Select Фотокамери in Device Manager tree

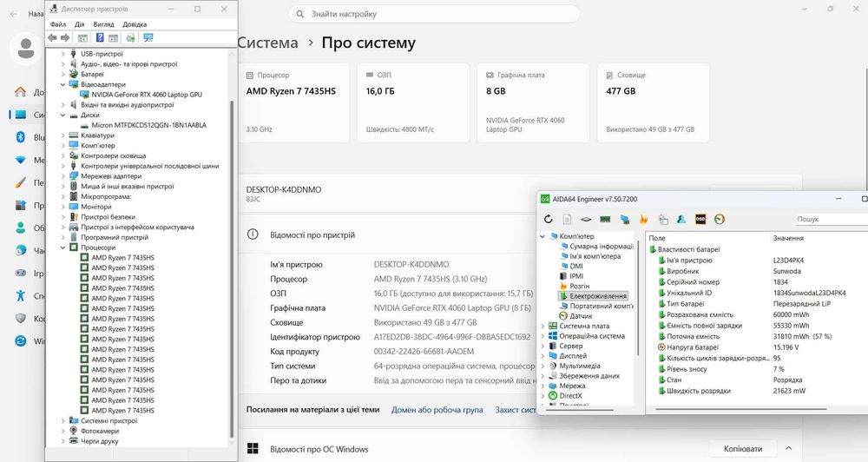coord(100,431)
